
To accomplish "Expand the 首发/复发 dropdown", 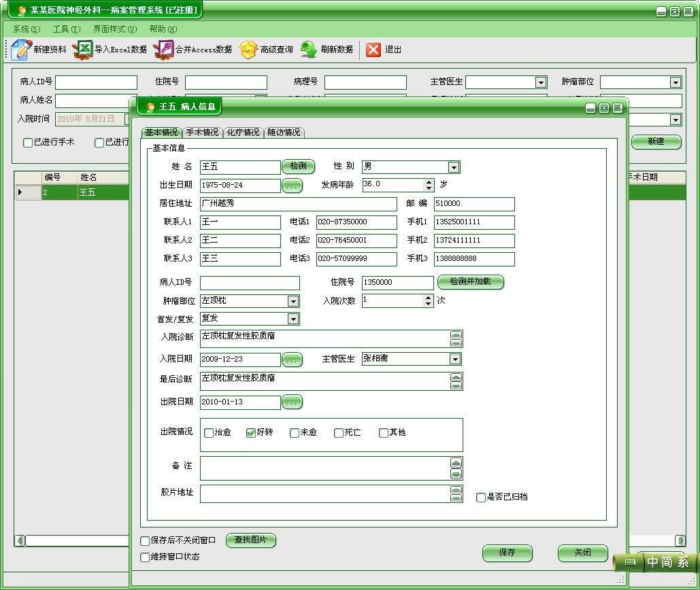I will point(293,319).
